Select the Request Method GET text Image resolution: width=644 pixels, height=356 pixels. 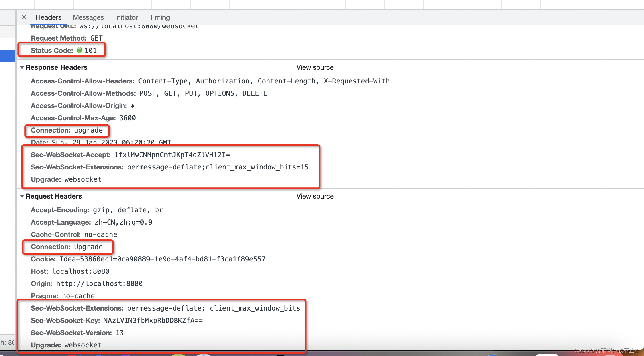click(x=67, y=38)
